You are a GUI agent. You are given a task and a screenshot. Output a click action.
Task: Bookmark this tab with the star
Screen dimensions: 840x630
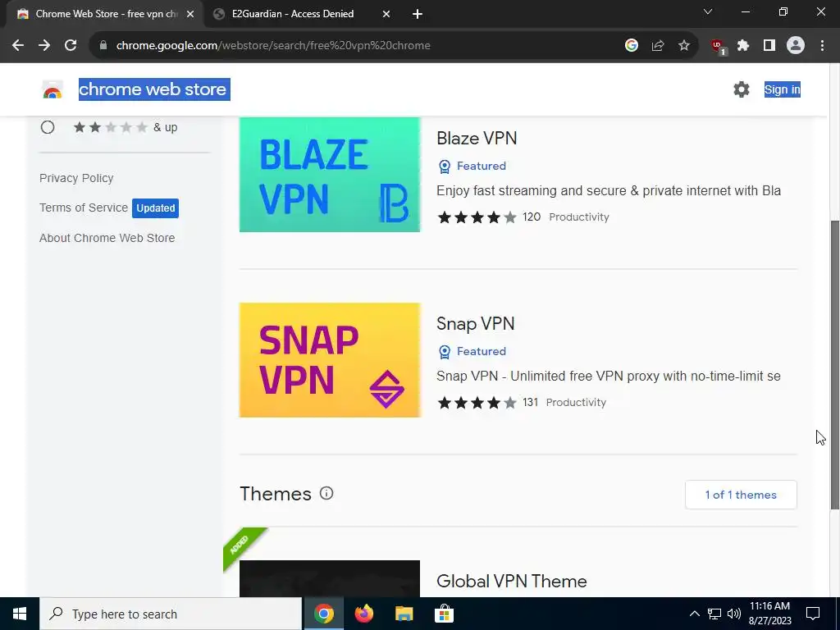[x=684, y=46]
